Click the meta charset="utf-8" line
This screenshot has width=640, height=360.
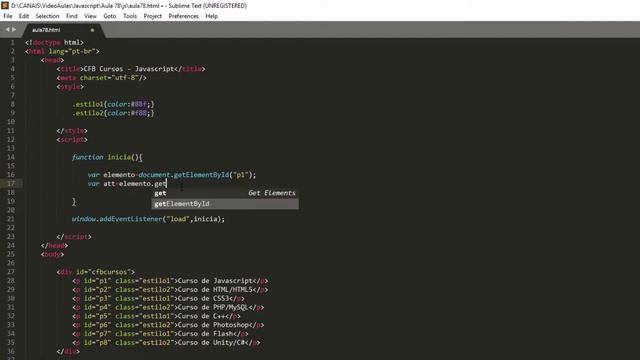point(101,78)
